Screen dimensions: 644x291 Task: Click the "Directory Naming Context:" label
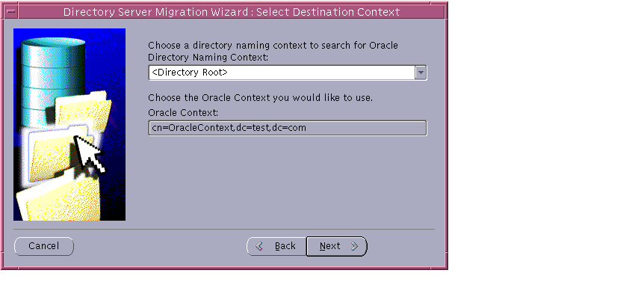208,58
